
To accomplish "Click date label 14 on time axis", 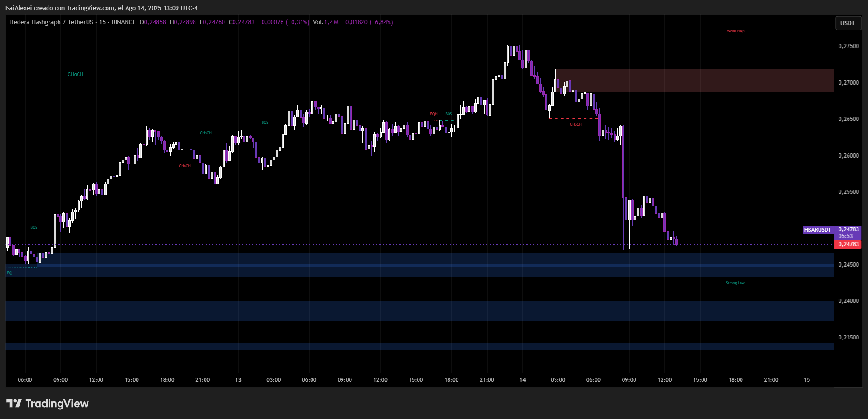I will (522, 380).
